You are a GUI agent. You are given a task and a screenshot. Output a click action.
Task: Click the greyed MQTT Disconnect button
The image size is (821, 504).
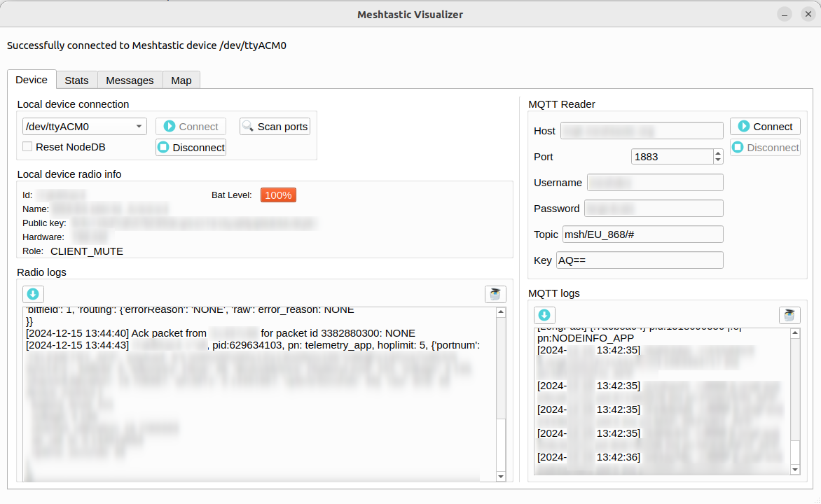(765, 148)
